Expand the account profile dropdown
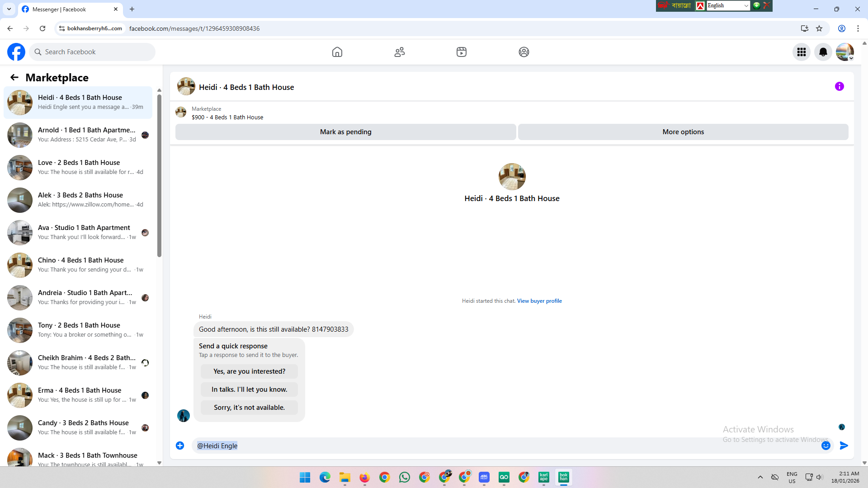Screen dimensions: 868x488 pyautogui.click(x=844, y=52)
